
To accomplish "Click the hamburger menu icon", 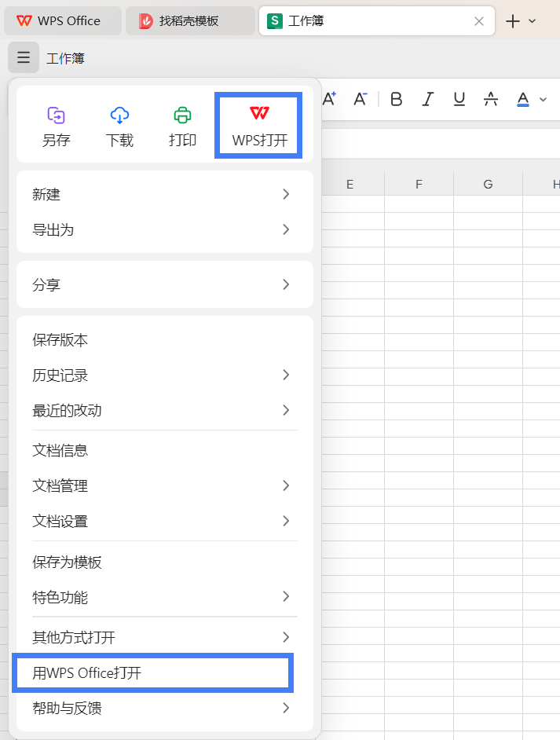I will [24, 57].
